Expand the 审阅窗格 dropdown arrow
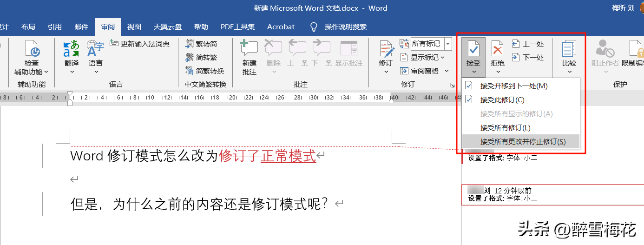 tap(447, 71)
